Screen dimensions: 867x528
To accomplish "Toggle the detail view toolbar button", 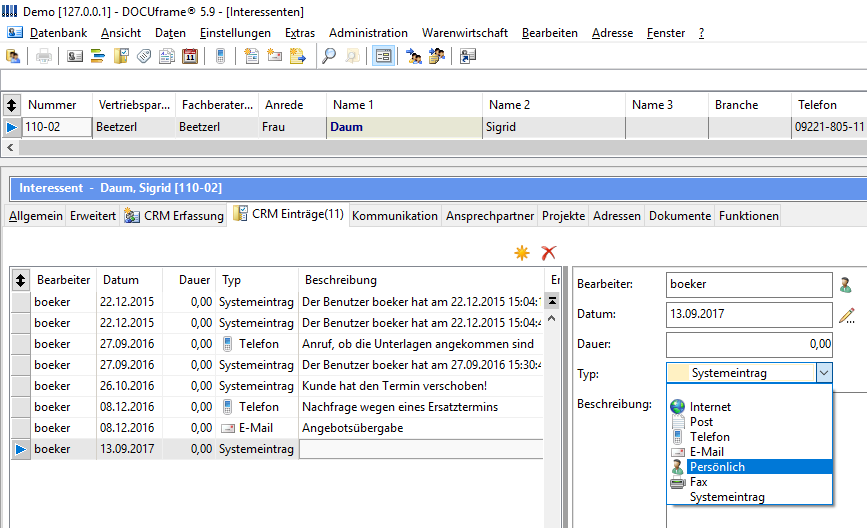I will click(383, 56).
